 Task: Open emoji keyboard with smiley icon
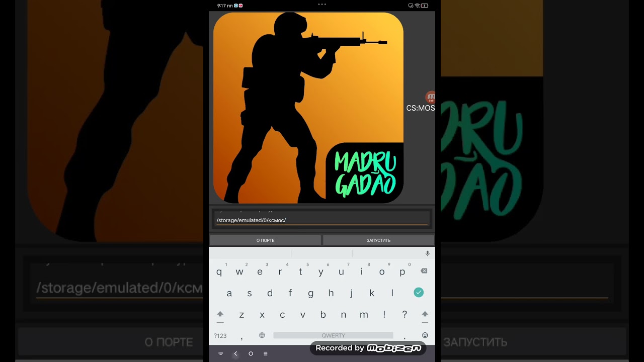tap(425, 335)
